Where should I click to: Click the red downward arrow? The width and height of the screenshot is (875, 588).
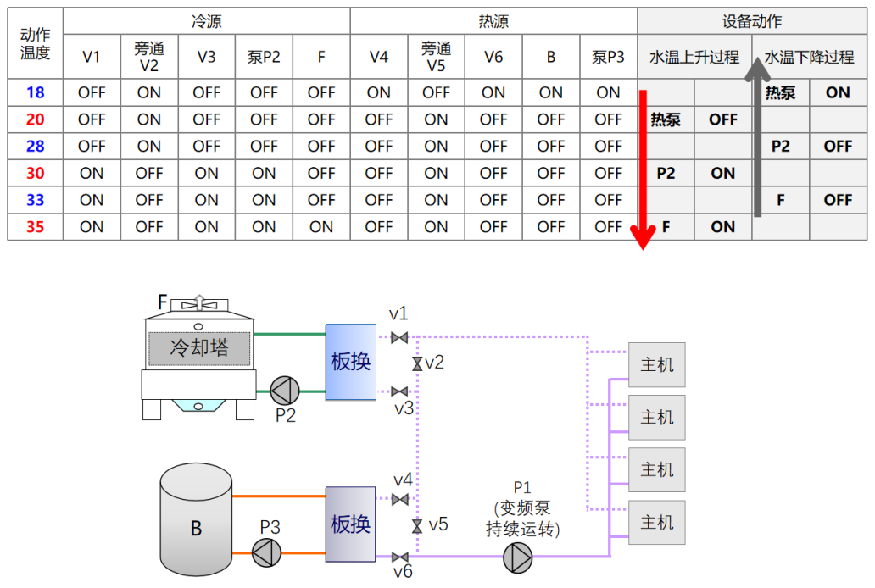click(x=643, y=169)
